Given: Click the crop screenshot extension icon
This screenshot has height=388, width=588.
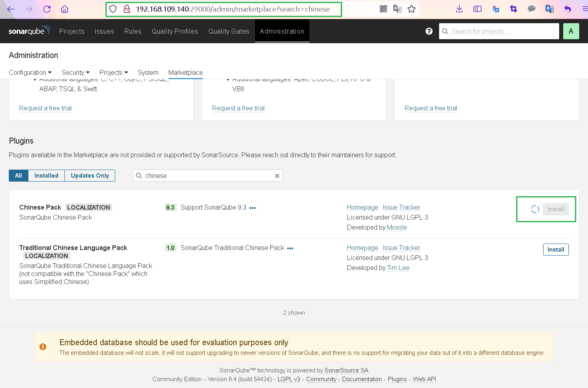Looking at the screenshot, I should [x=514, y=9].
